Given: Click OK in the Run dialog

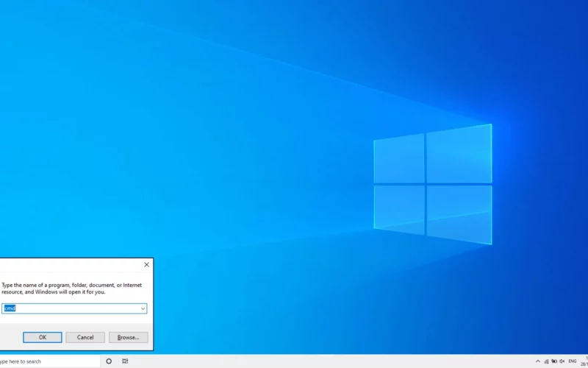Looking at the screenshot, I should coord(43,337).
